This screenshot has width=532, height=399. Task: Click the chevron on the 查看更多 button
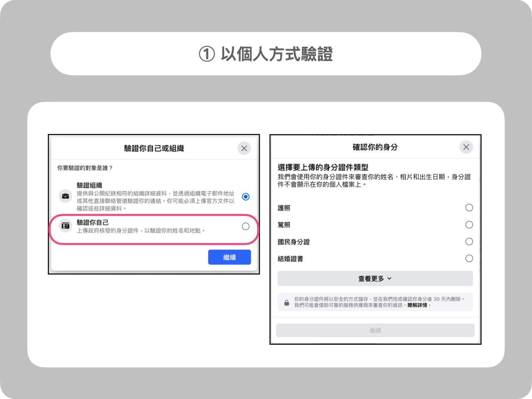coord(390,278)
